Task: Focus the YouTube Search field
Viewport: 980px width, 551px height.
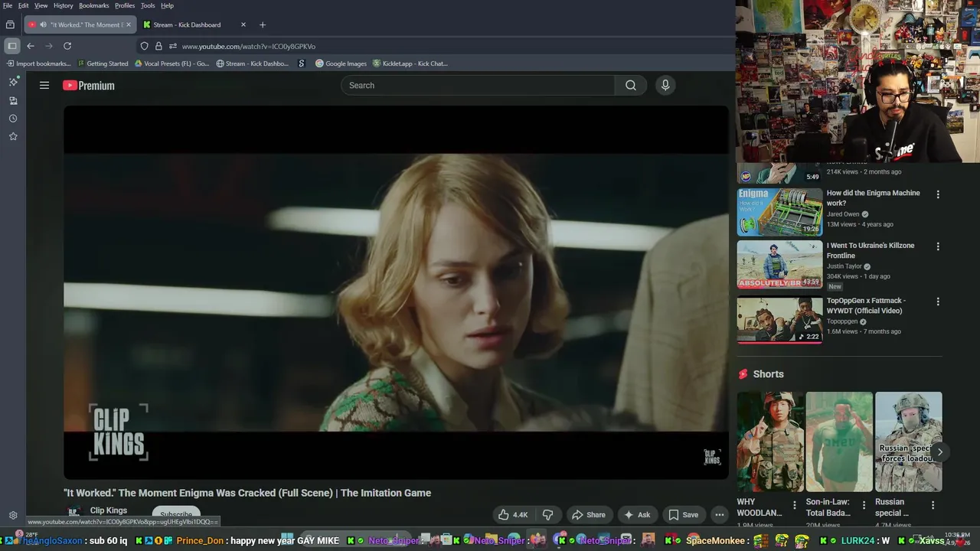Action: tap(478, 86)
